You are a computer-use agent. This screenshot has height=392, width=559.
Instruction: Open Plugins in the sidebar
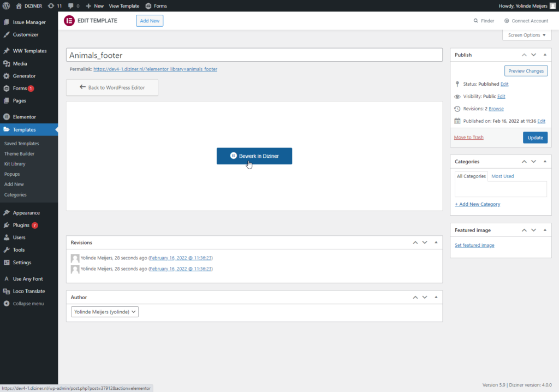click(x=22, y=225)
